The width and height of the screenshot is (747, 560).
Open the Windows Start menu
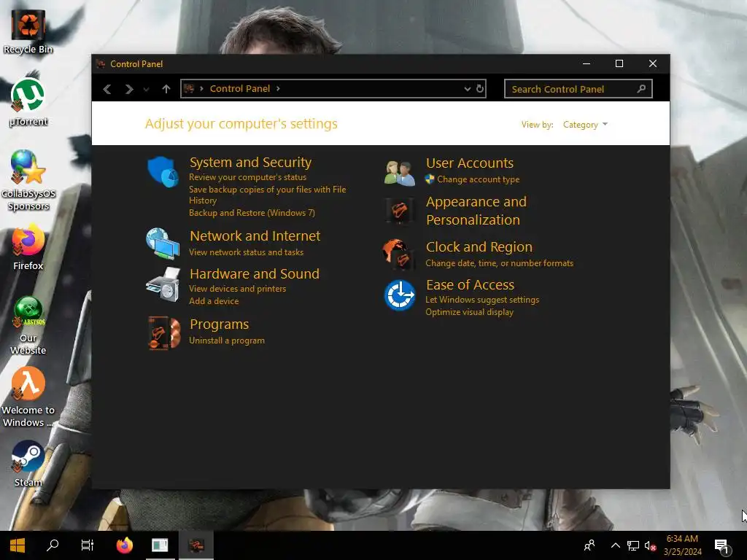click(18, 545)
